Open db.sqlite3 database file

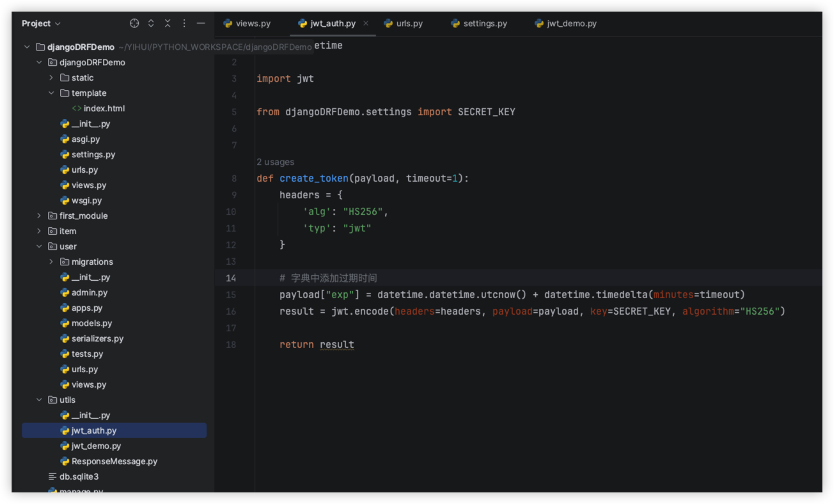click(x=79, y=477)
